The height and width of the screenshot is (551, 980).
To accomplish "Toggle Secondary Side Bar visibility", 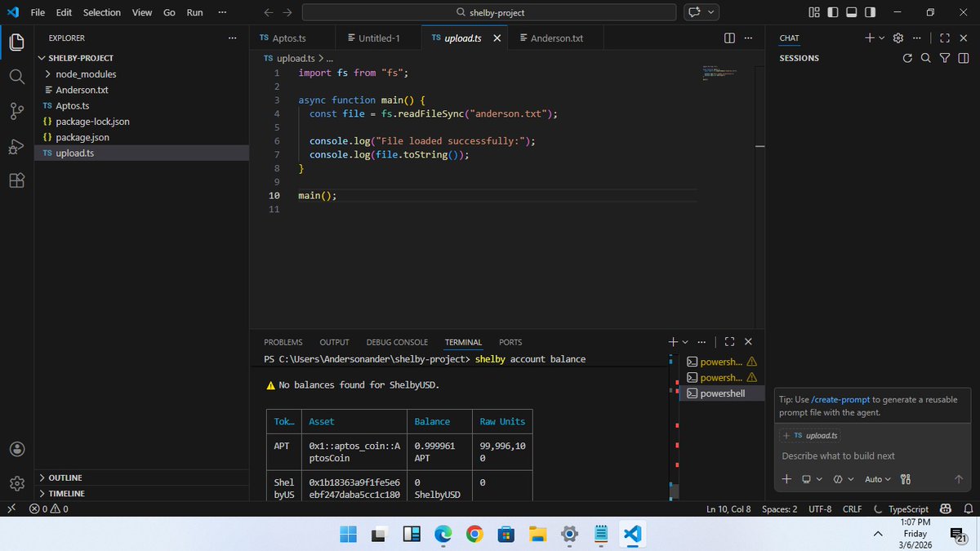I will pos(870,12).
